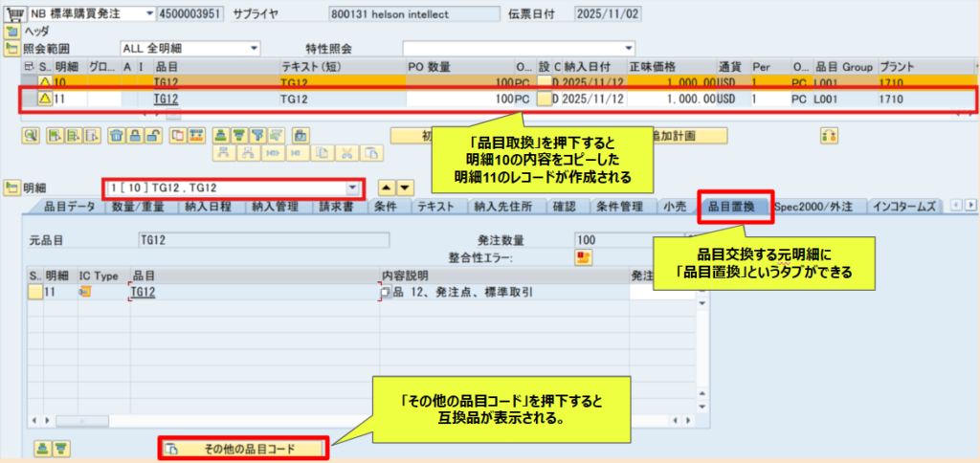Click the 発注数量 field showing 100
The width and height of the screenshot is (980, 463).
click(630, 240)
